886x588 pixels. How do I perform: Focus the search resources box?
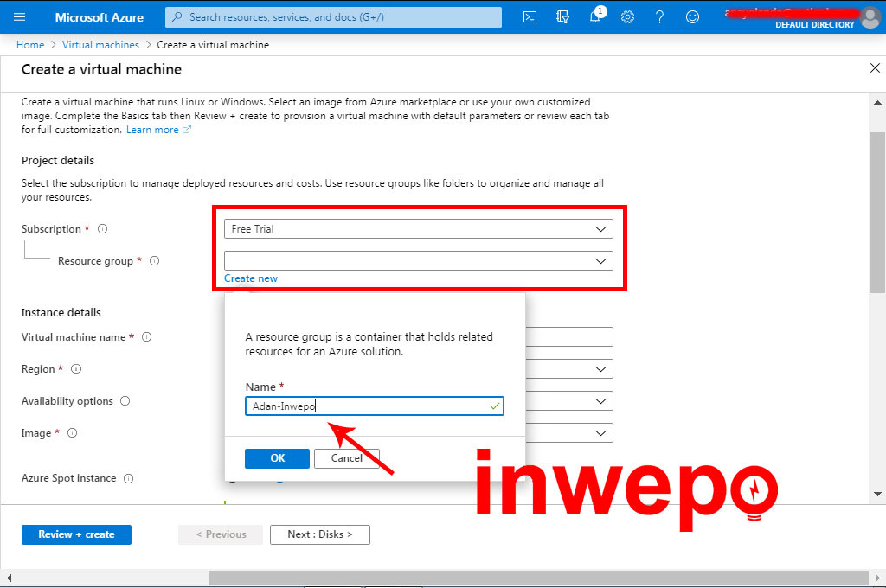pyautogui.click(x=333, y=17)
